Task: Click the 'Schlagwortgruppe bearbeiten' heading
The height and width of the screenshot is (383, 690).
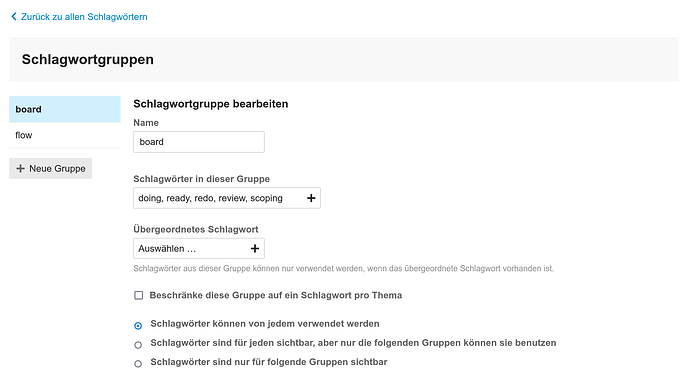Action: (x=211, y=104)
